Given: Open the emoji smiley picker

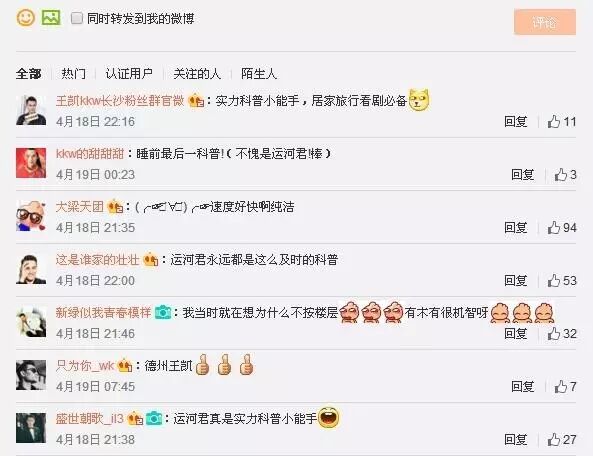Looking at the screenshot, I should pos(26,18).
